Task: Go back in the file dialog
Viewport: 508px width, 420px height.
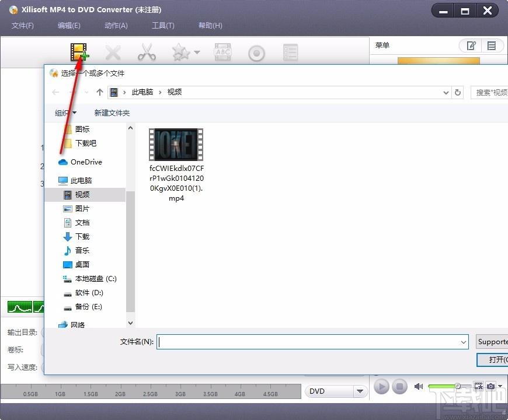Action: 55,92
